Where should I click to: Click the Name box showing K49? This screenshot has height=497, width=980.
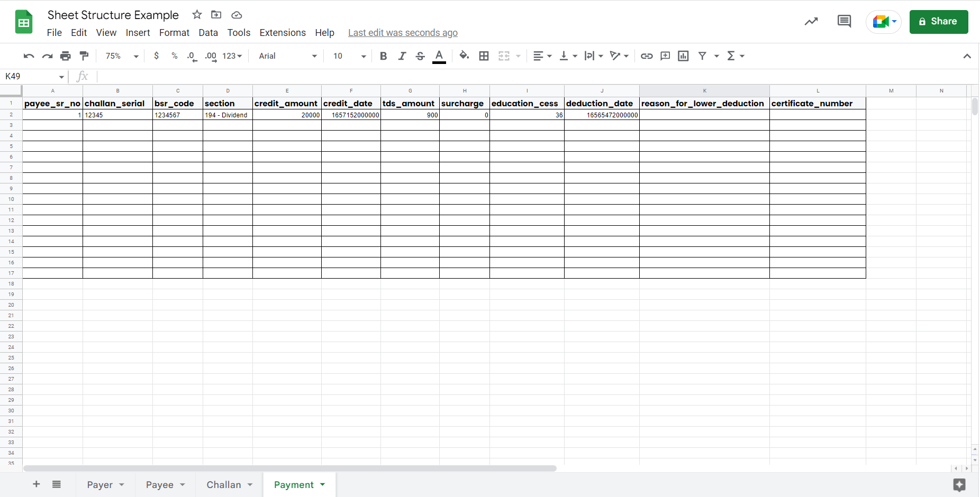tap(34, 77)
